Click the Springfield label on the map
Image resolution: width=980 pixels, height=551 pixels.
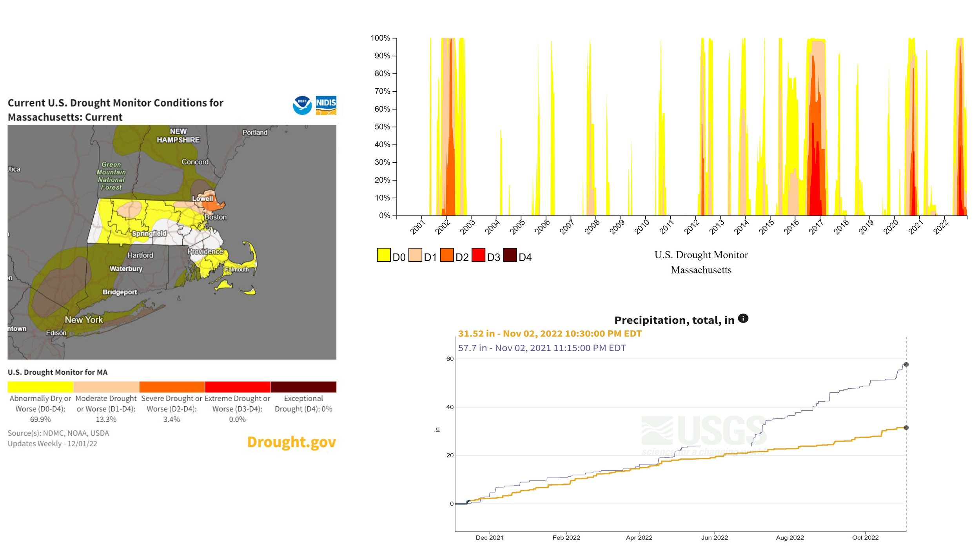point(149,234)
